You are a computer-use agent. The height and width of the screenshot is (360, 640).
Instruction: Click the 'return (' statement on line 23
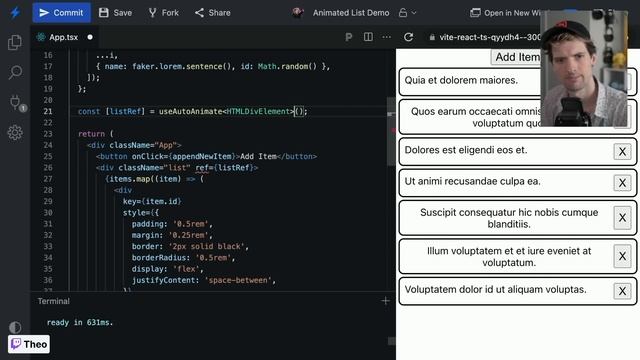[96, 134]
